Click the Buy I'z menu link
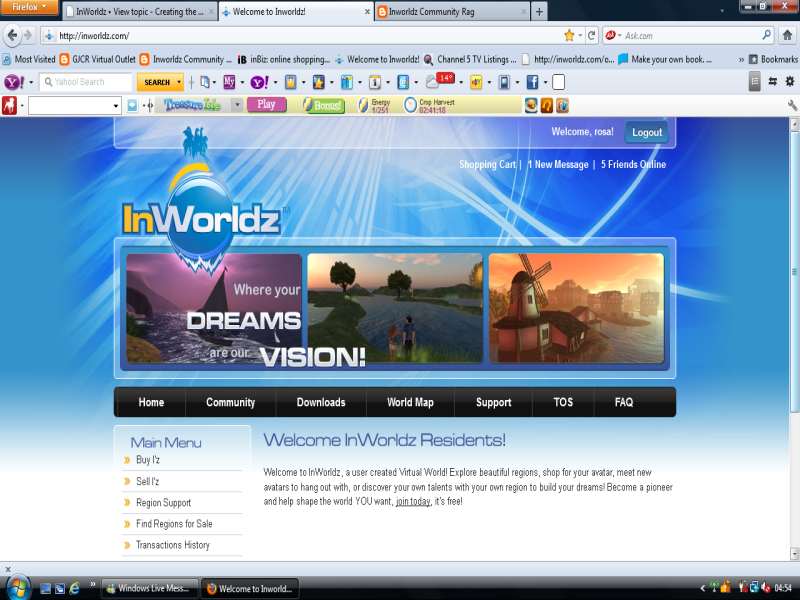The image size is (800, 600). [148, 460]
